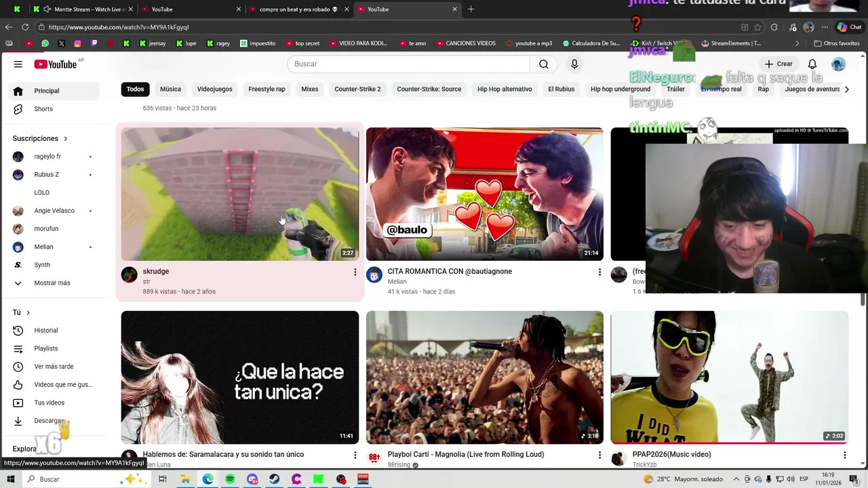Open new browser tab plus button
This screenshot has height=488, width=868.
coord(471,9)
